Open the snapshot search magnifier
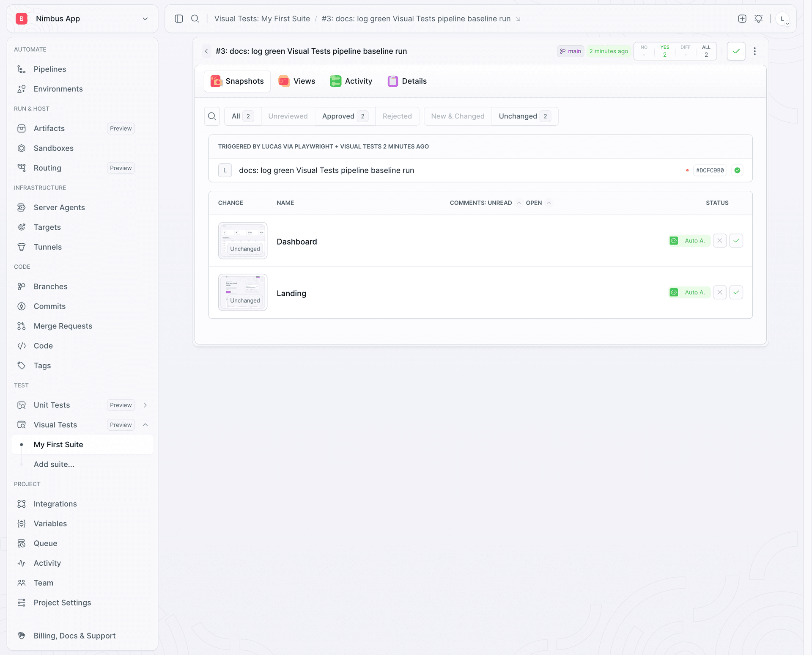This screenshot has width=812, height=655. 212,116
